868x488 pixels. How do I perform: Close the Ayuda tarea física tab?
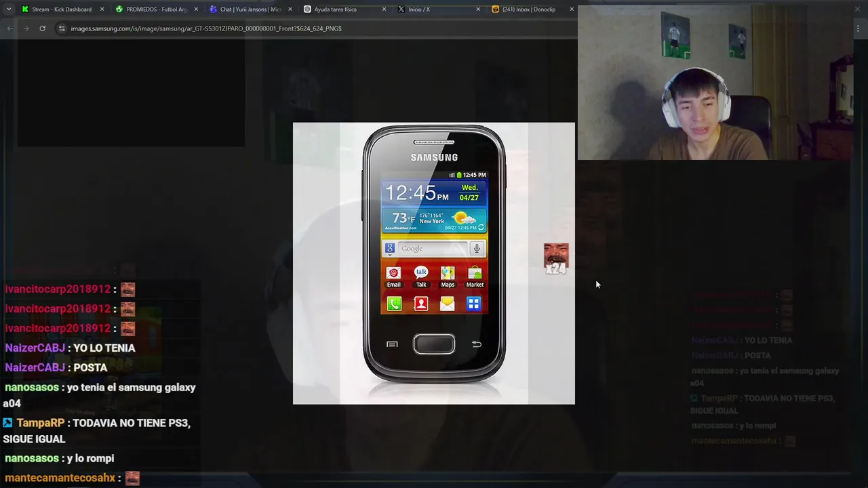click(384, 9)
